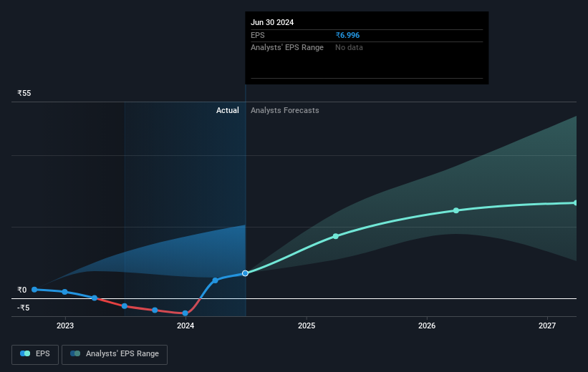This screenshot has height=372, width=588.
Task: Click the 2027 x-axis label
Action: (x=547, y=325)
